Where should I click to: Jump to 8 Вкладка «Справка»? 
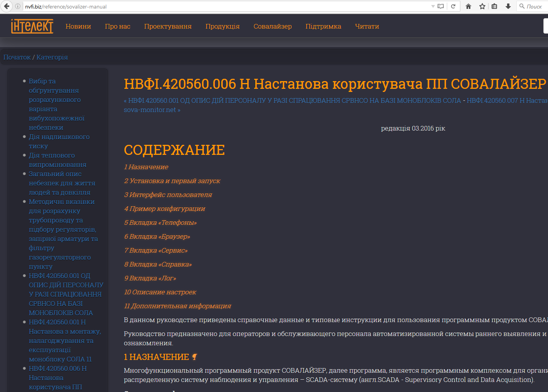(158, 264)
